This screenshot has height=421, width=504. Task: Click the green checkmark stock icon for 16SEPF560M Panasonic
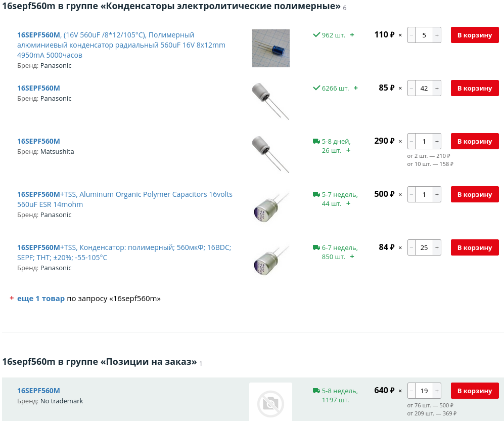316,35
